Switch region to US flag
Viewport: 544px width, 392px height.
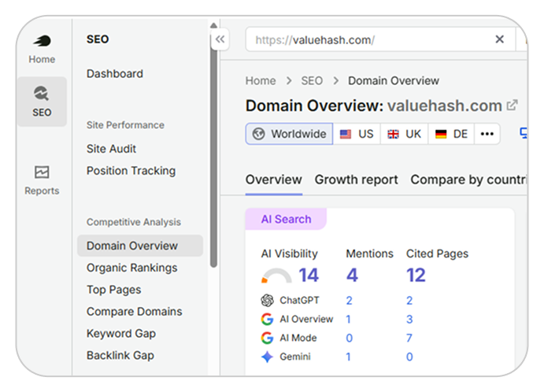[357, 134]
